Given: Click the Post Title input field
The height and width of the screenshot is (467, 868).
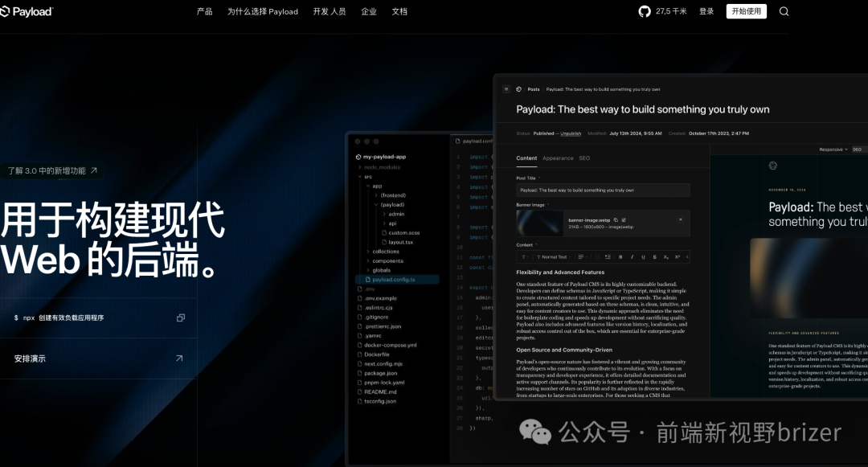Looking at the screenshot, I should (x=603, y=190).
